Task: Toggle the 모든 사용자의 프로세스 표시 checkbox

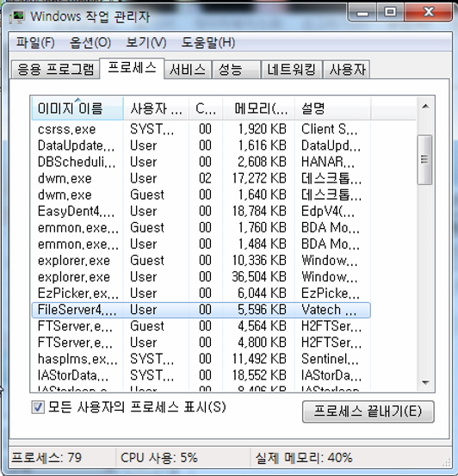Action: pos(38,407)
